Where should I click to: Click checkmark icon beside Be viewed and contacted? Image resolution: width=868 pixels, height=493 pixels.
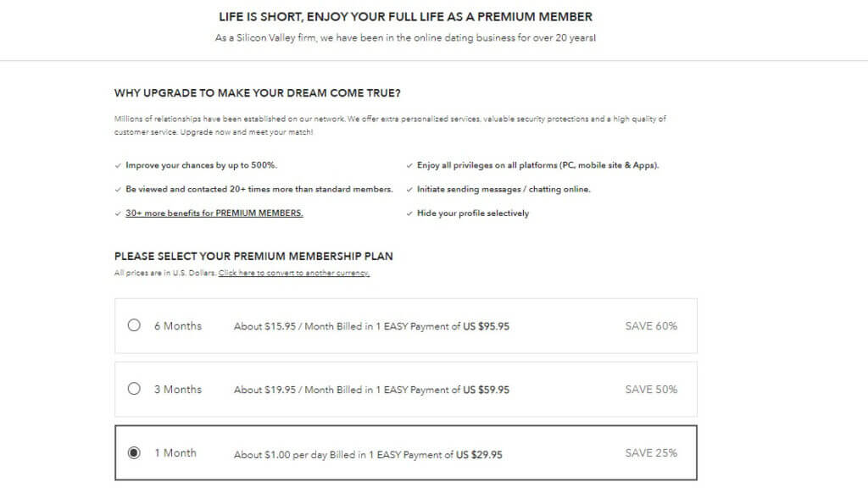coord(118,189)
